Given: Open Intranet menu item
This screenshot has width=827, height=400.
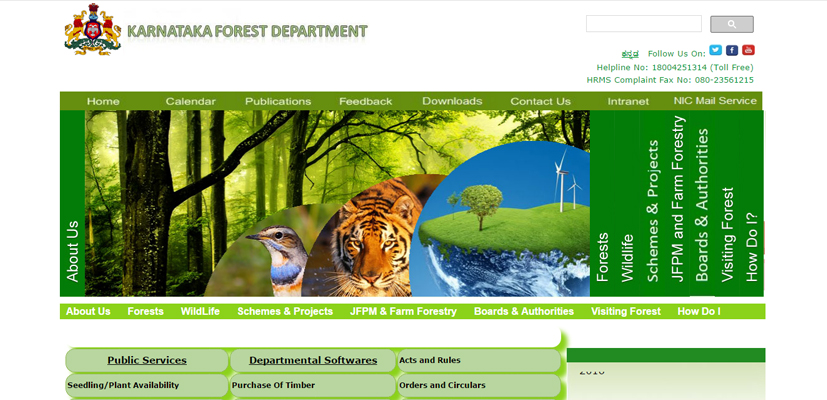Looking at the screenshot, I should pyautogui.click(x=628, y=101).
